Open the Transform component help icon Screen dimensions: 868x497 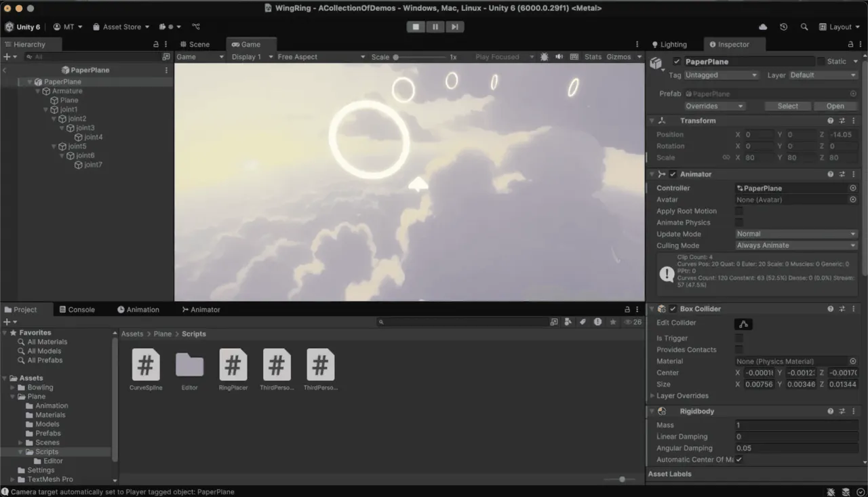coord(831,121)
